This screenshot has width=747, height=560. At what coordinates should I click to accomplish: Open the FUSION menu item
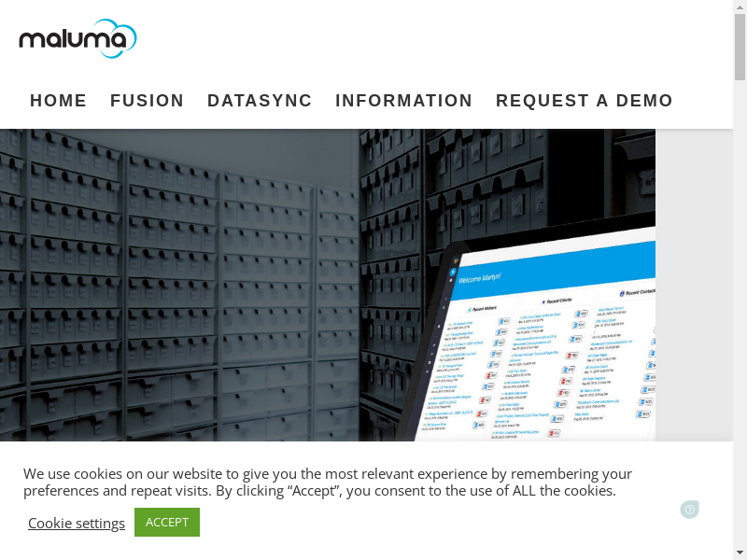click(x=147, y=101)
